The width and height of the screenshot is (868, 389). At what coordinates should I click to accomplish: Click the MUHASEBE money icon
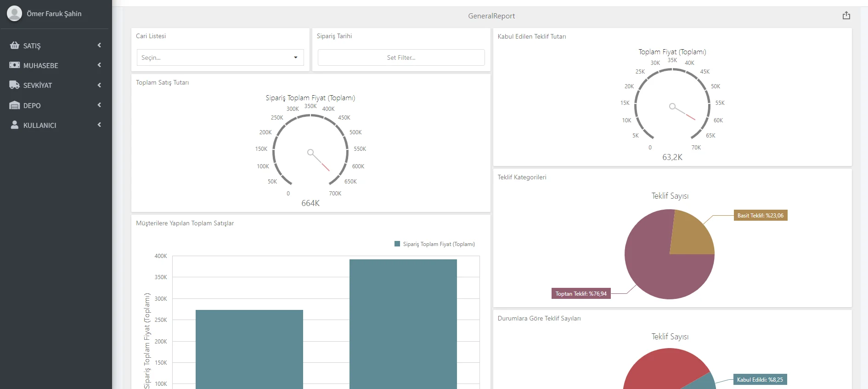pos(15,65)
